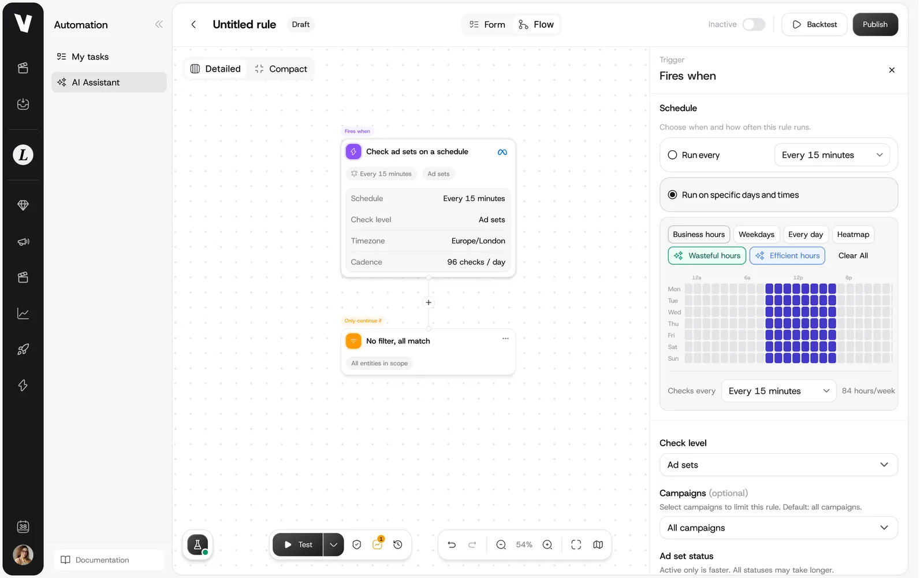Fit flow to screen icon
The width and height of the screenshot is (924, 578).
click(x=576, y=544)
